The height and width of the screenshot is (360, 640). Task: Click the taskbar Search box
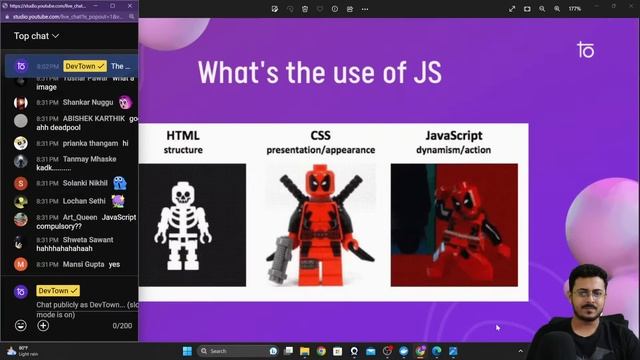coord(239,351)
